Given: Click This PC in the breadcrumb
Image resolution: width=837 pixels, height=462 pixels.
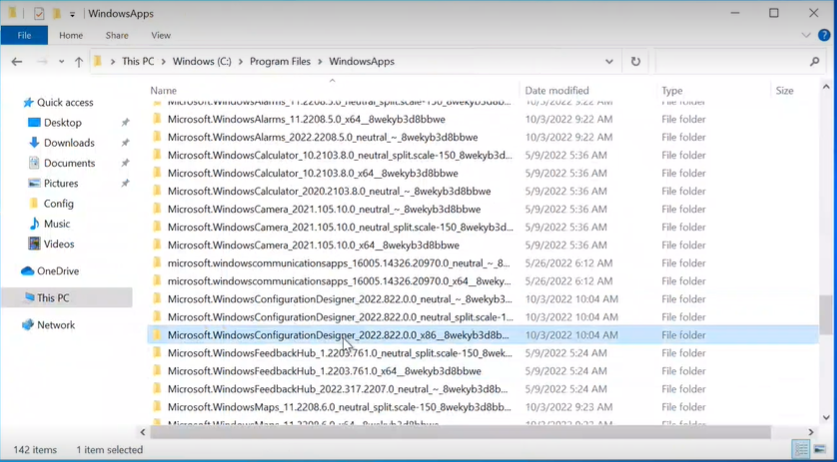Looking at the screenshot, I should point(138,61).
